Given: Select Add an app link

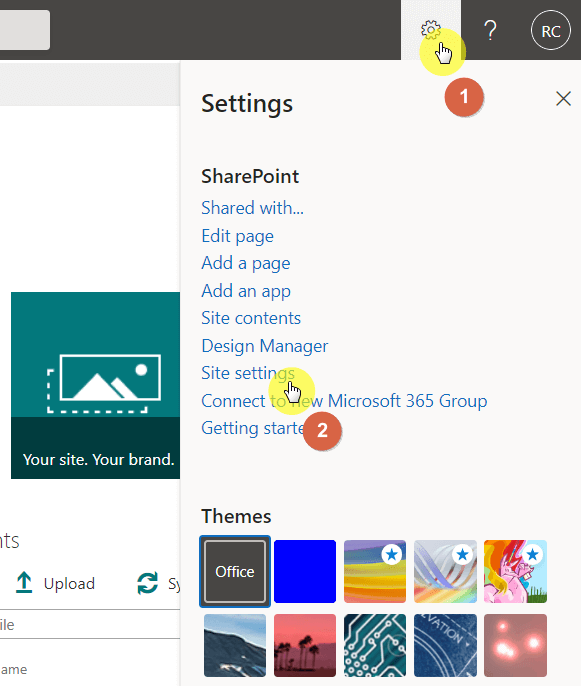Looking at the screenshot, I should click(246, 291).
